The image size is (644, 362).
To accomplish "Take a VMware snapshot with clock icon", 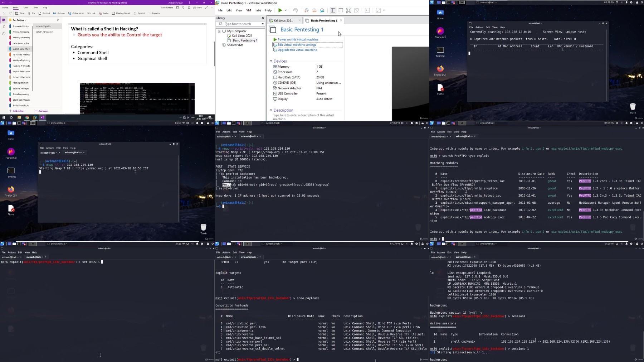I will point(306,10).
